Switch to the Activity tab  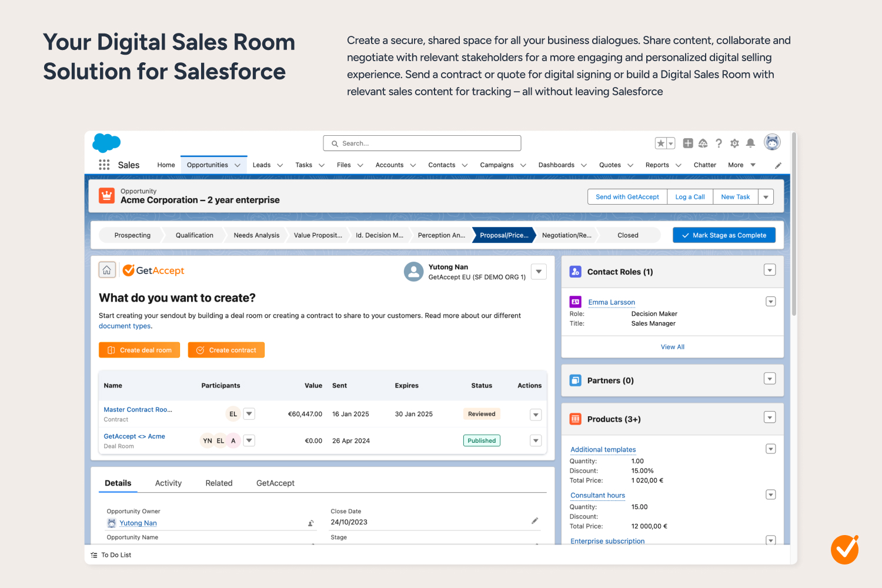tap(168, 483)
